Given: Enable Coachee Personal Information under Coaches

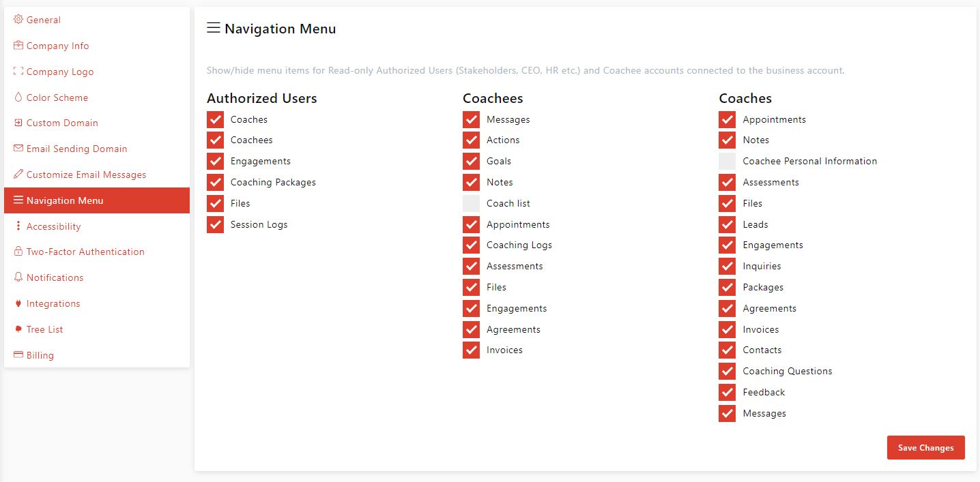Looking at the screenshot, I should 726,161.
